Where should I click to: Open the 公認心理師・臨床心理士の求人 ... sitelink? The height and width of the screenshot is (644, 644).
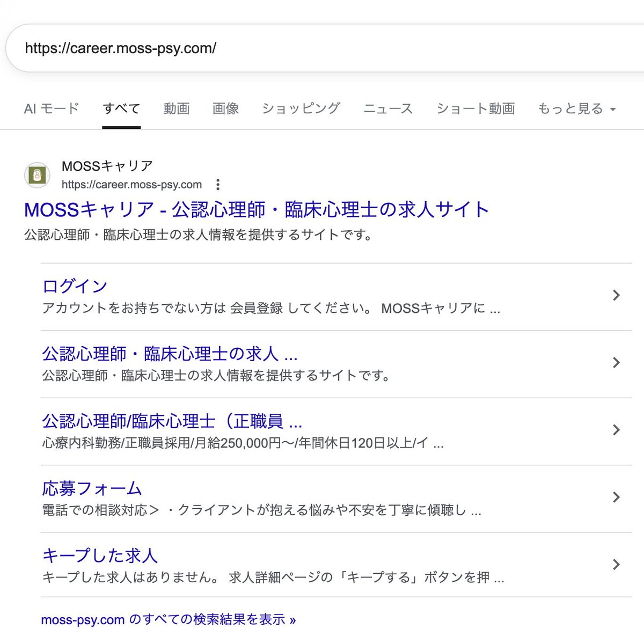[170, 354]
